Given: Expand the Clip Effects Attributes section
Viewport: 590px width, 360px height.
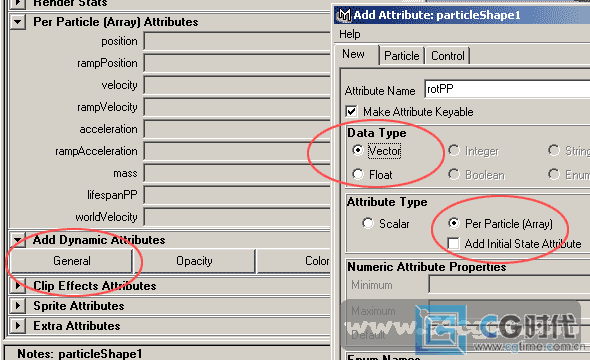Looking at the screenshot, I should click(x=18, y=286).
